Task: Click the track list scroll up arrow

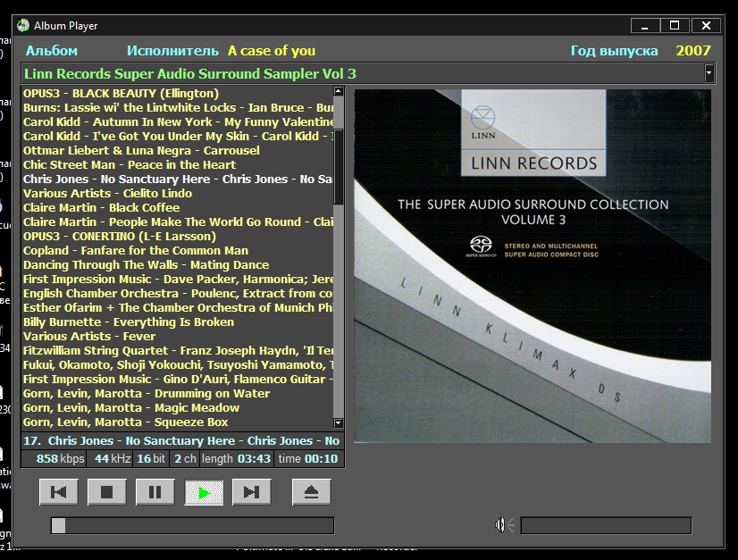Action: click(338, 91)
